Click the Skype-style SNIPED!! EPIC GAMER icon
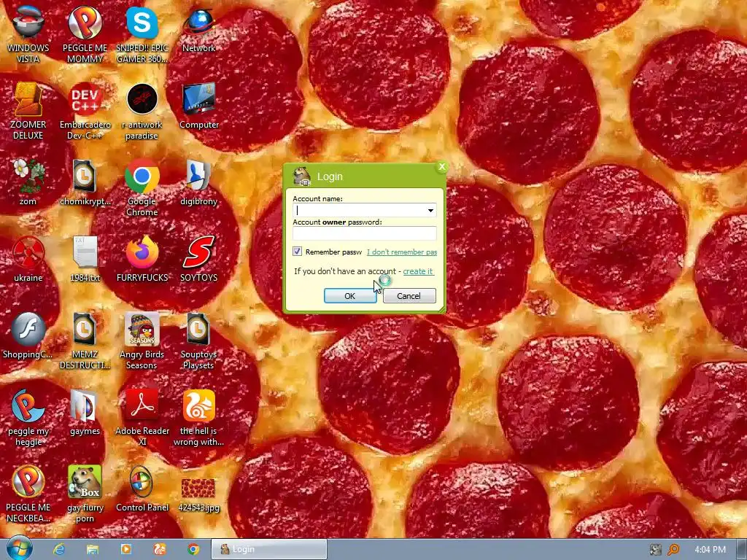The height and width of the screenshot is (560, 747). click(142, 34)
